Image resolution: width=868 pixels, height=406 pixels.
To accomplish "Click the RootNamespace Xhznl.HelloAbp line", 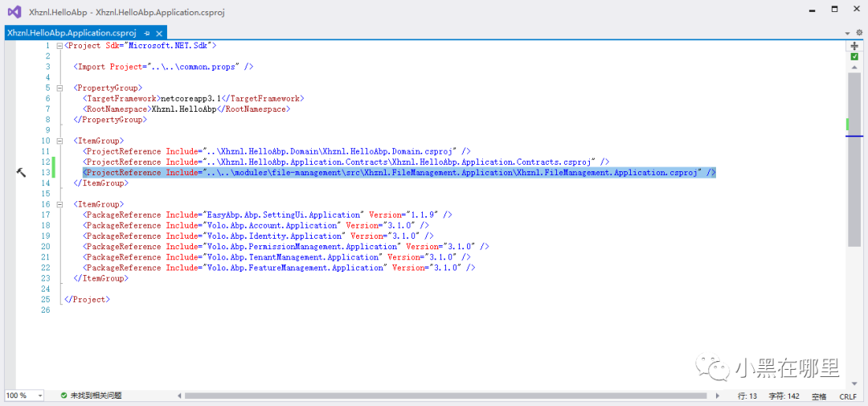I will click(x=186, y=109).
